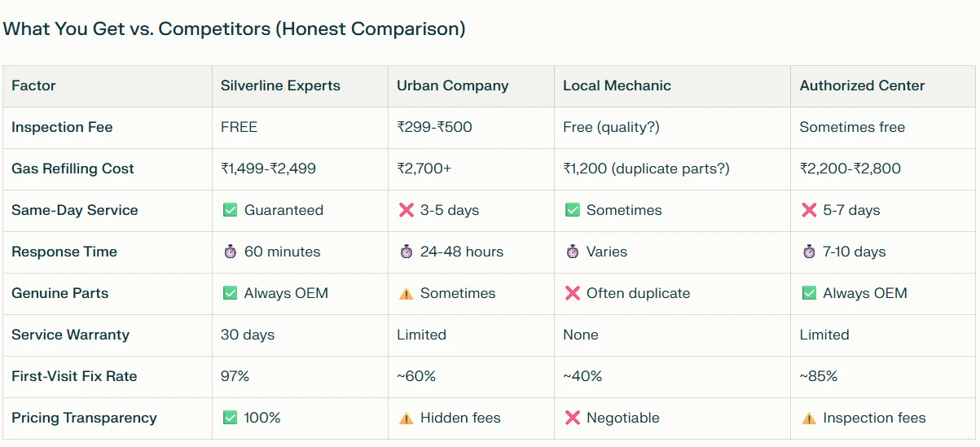Click warning triangle beside Sometimes under Urban Company
980x447 pixels.
pyautogui.click(x=406, y=293)
